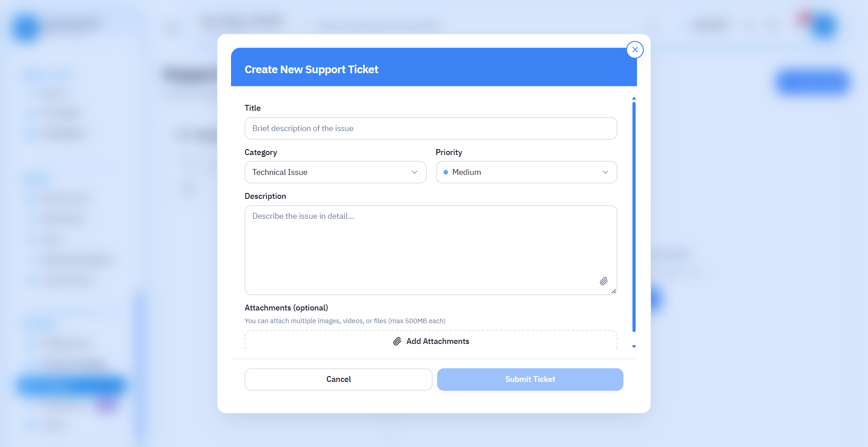868x447 pixels.
Task: Click the paperclip icon beside Add Attachments
Action: click(x=397, y=341)
